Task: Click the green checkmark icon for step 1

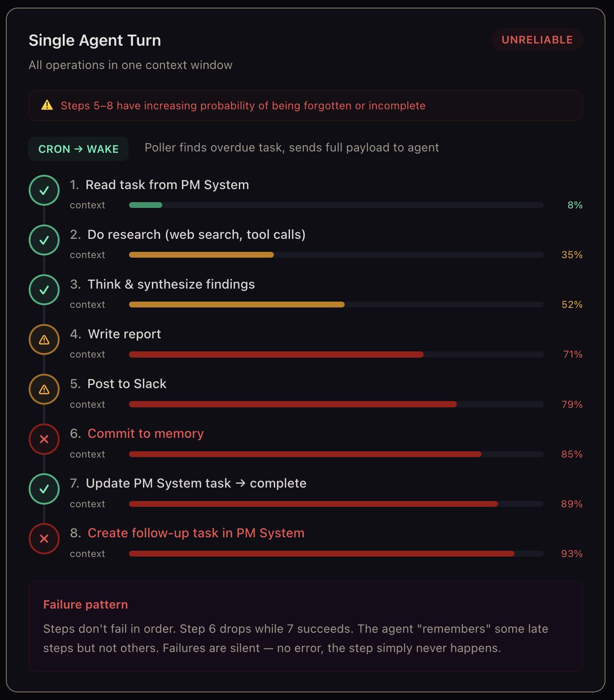Action: (44, 190)
